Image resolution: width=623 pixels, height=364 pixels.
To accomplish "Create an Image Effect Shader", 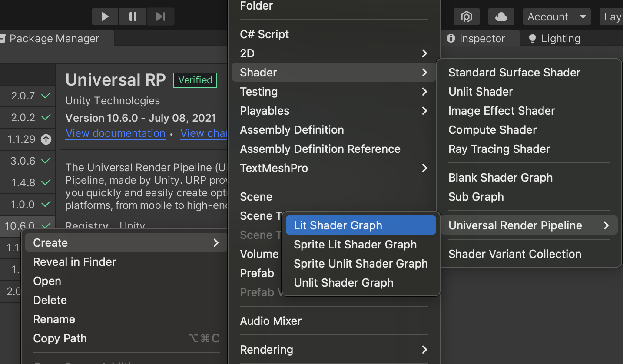I will [x=529, y=111].
